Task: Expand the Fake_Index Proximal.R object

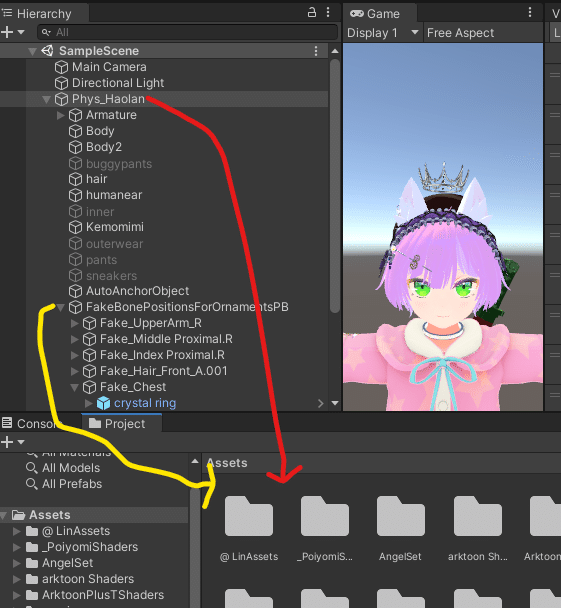Action: pyautogui.click(x=75, y=355)
